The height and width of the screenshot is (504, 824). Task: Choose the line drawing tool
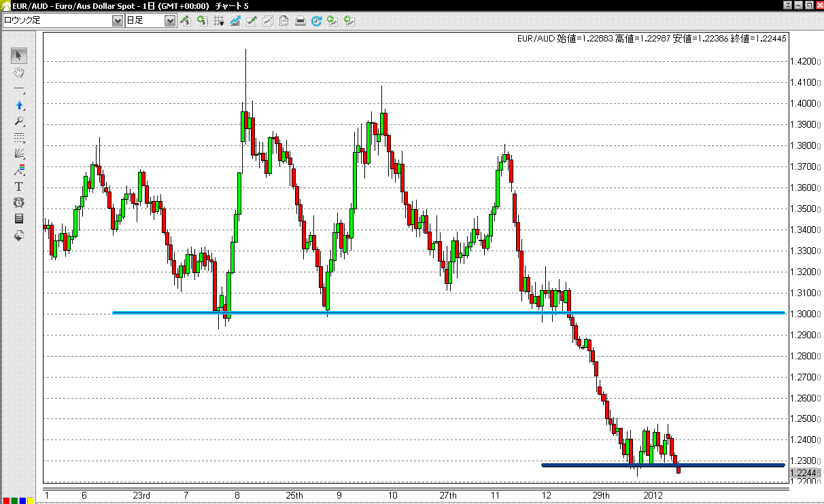pos(19,90)
